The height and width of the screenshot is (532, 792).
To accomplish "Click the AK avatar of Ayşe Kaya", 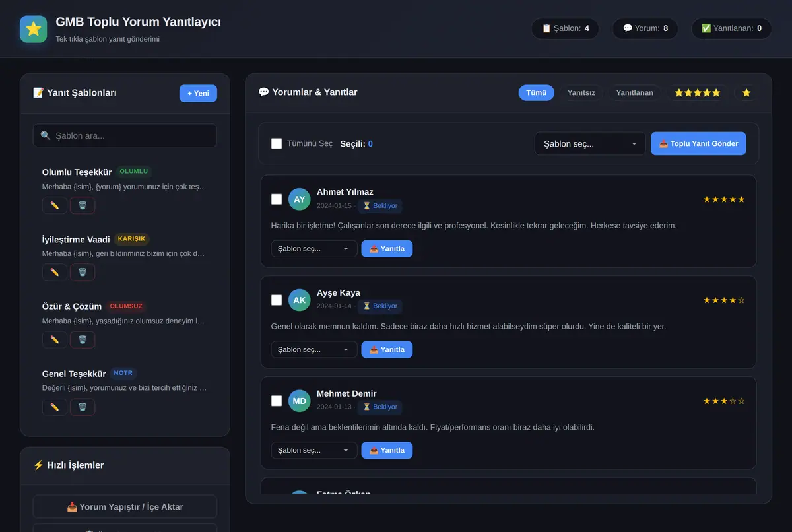I will pos(300,300).
